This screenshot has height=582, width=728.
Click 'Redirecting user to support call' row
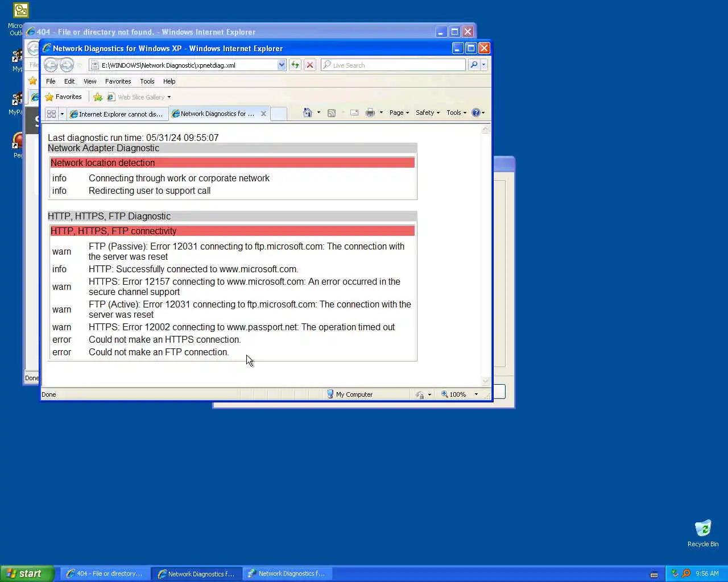click(x=233, y=191)
